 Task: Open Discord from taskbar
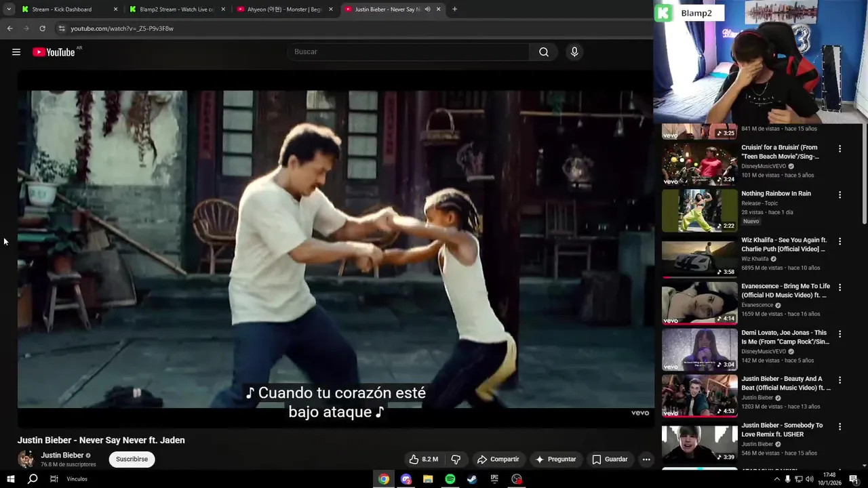point(406,479)
